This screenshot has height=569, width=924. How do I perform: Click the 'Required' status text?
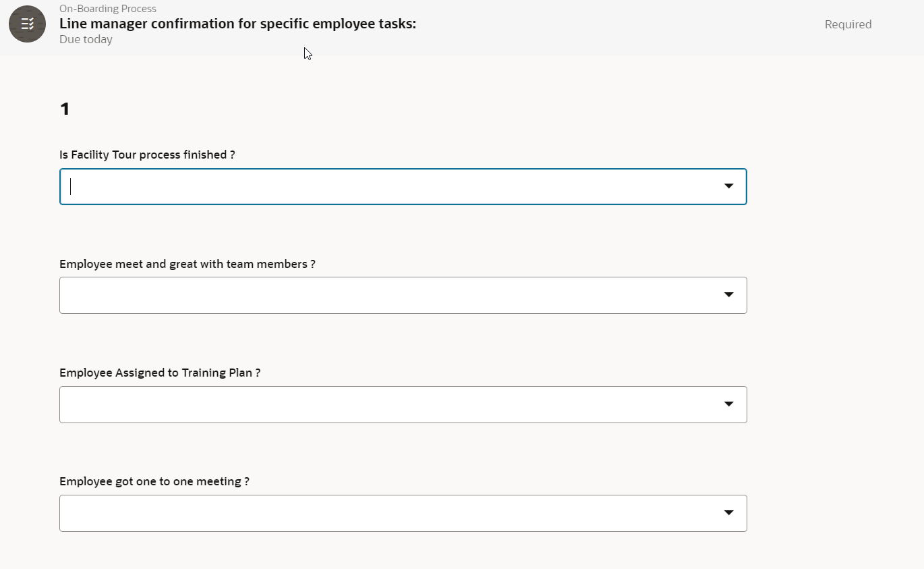(x=848, y=24)
